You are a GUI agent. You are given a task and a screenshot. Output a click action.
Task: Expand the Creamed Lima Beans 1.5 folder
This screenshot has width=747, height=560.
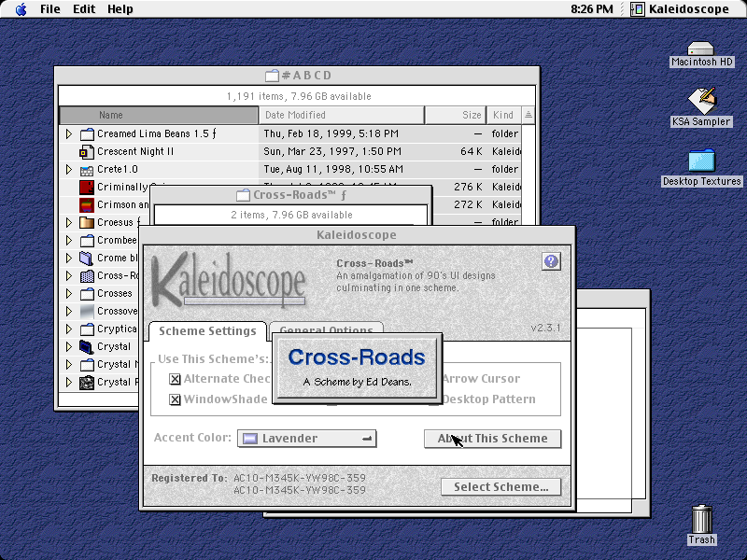click(x=69, y=133)
